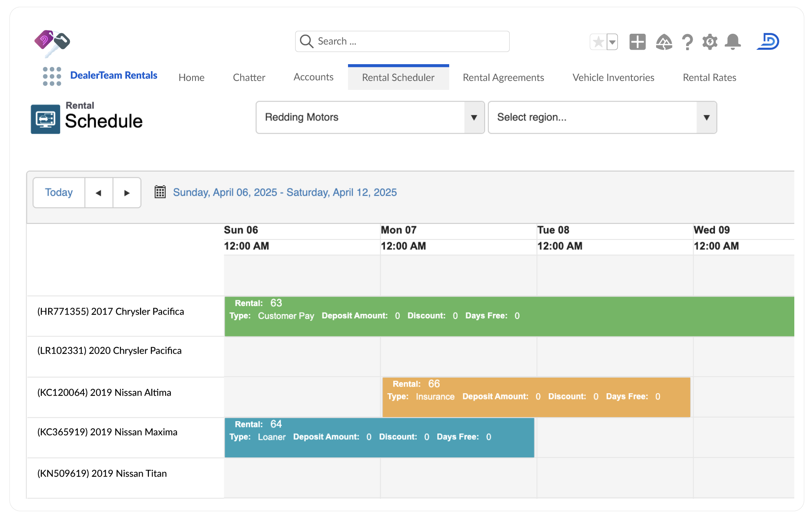Select the 2019 Nissan Maxima row
812x515 pixels.
click(x=107, y=432)
